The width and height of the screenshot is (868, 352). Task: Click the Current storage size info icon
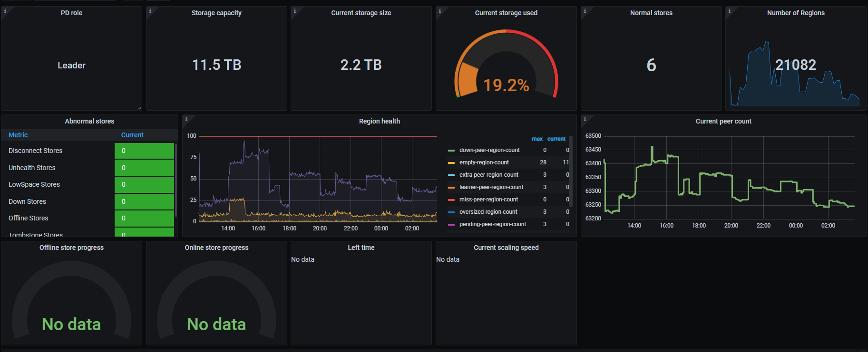(x=294, y=11)
